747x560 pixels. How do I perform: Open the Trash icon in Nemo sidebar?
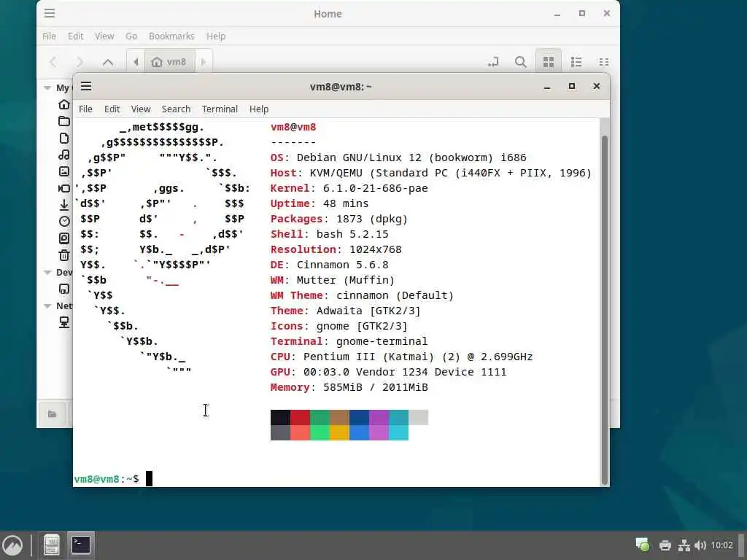[64, 255]
